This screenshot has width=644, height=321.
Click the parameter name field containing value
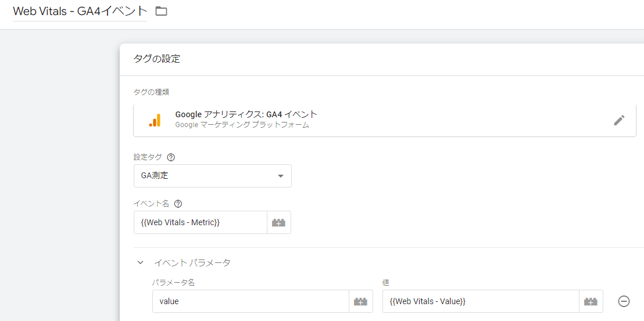(251, 301)
